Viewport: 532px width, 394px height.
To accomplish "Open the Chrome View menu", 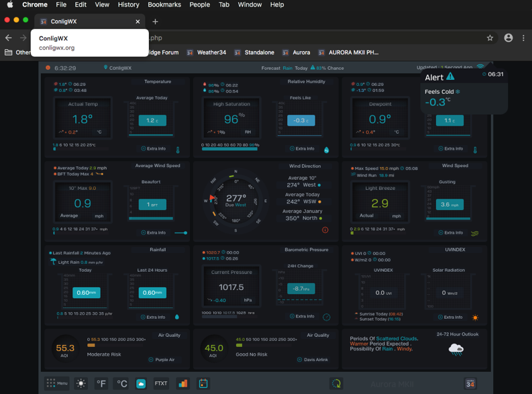I will 102,5.
